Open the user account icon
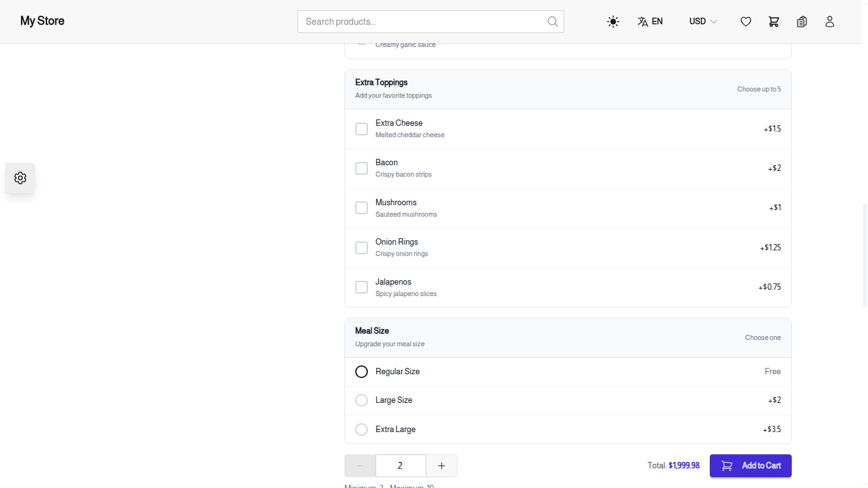The width and height of the screenshot is (868, 488). pos(830,21)
